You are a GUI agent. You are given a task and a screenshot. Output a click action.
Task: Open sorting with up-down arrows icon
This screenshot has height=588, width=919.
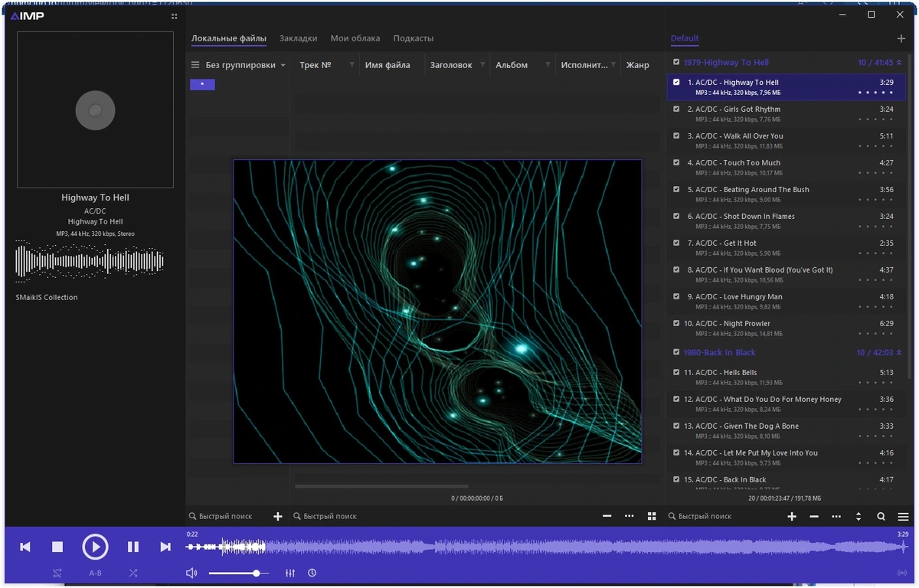point(858,516)
